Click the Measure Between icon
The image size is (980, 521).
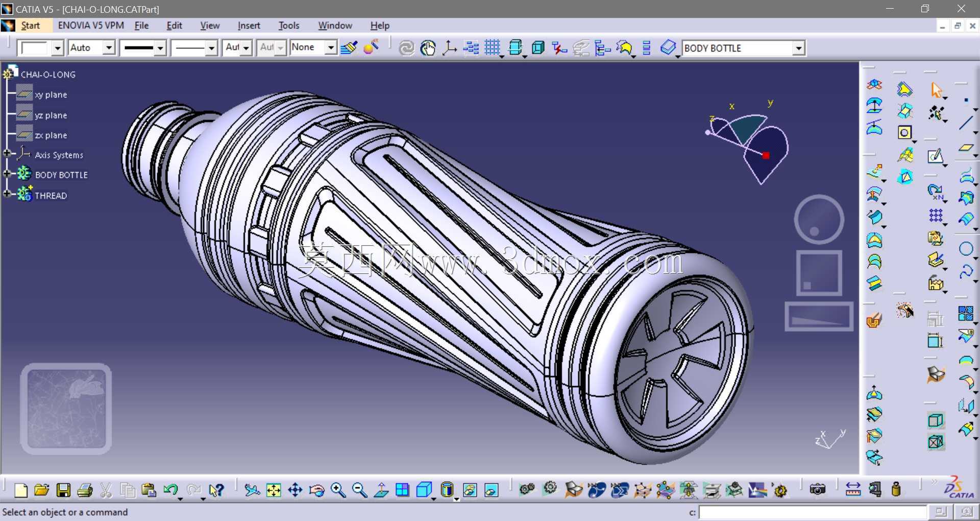(x=853, y=489)
